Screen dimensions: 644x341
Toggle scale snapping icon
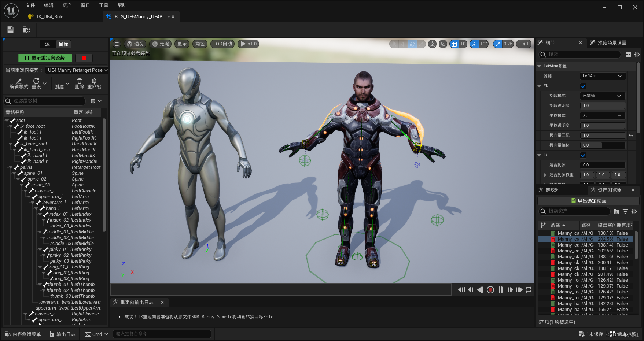click(x=498, y=44)
